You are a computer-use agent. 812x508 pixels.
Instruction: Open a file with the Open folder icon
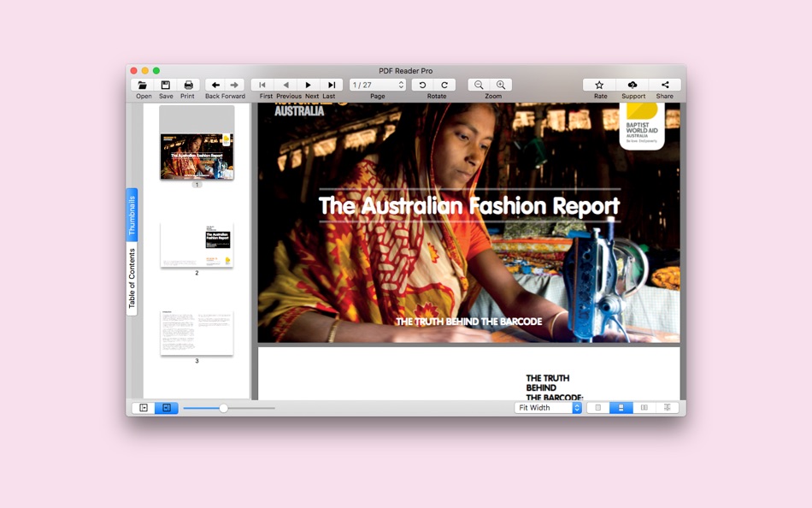142,85
